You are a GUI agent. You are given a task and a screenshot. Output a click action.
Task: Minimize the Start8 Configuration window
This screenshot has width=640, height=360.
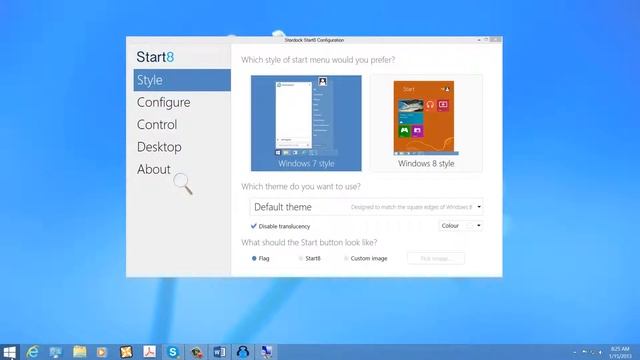point(479,40)
